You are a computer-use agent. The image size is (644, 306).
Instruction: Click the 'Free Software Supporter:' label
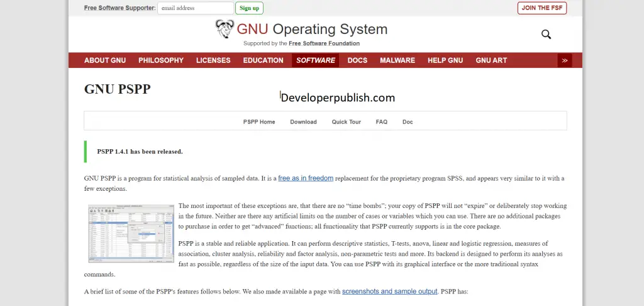tap(120, 8)
